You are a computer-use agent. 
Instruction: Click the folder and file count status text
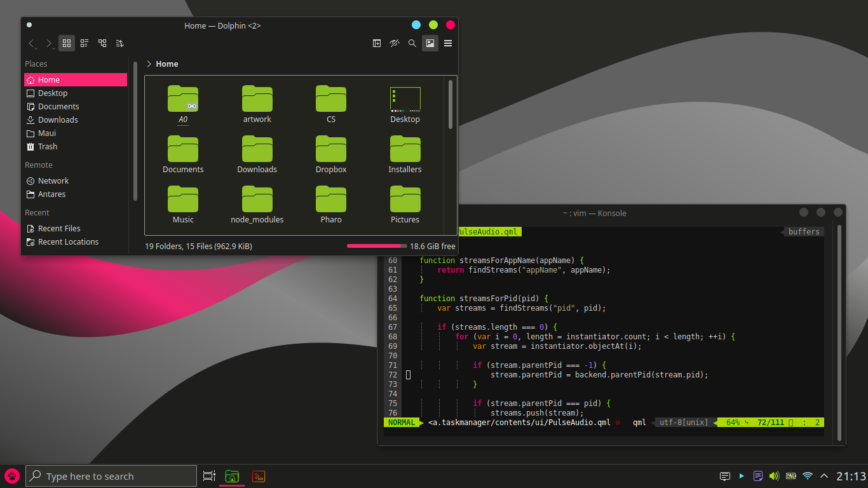[198, 247]
